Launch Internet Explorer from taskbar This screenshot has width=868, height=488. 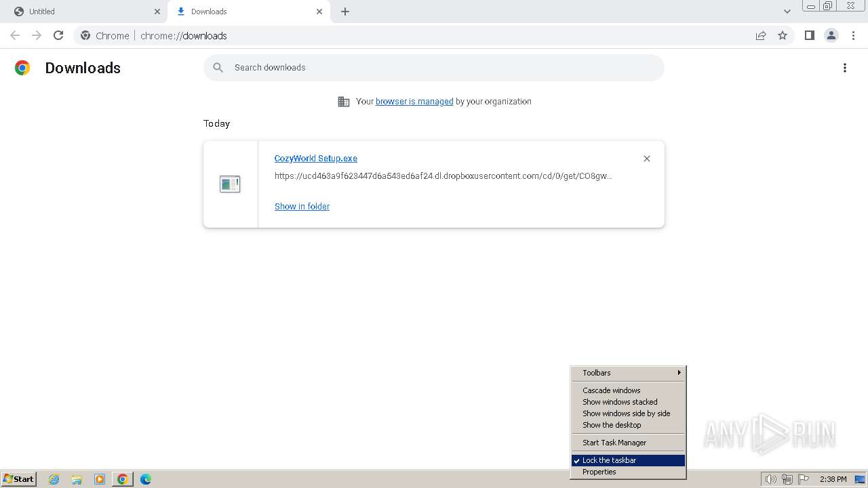coord(54,479)
